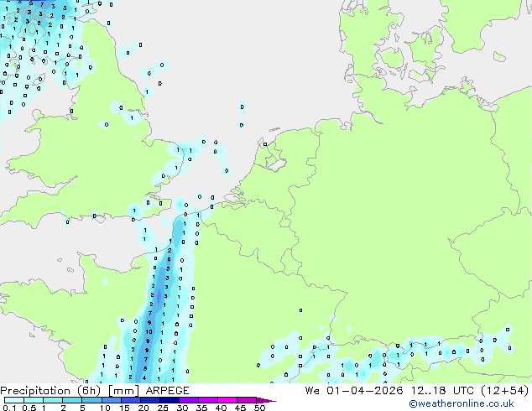This screenshot has height=411, width=532.
Task: Click the 20–25 mm legend swatch
Action: tap(149, 400)
